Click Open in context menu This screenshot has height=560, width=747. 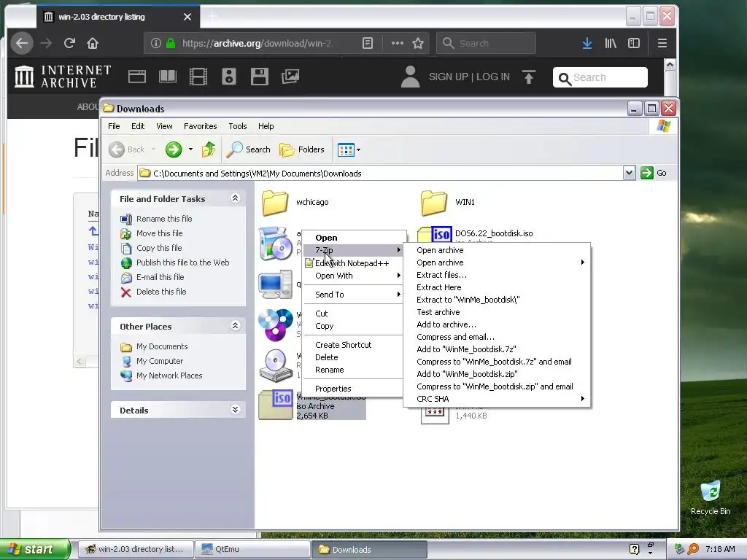pos(354,238)
